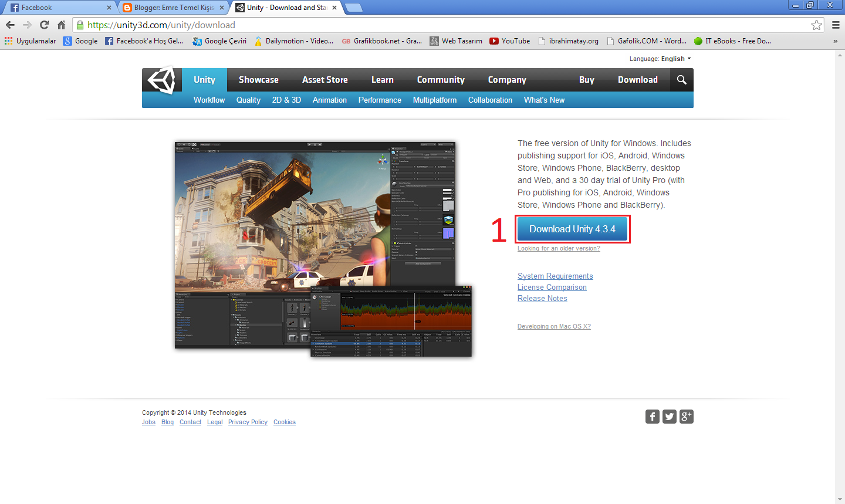The height and width of the screenshot is (504, 845).
Task: Click the Unity logo in the site header
Action: 161,80
